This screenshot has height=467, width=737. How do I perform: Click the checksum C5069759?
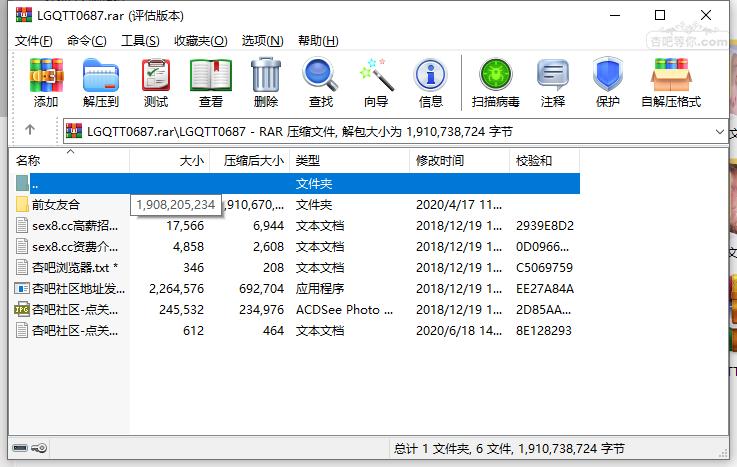[544, 267]
